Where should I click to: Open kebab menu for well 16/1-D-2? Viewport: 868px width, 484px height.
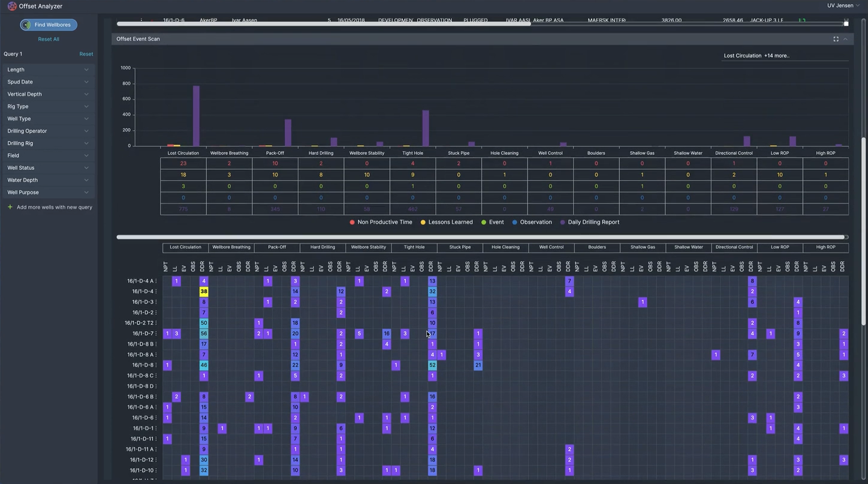[x=156, y=312]
